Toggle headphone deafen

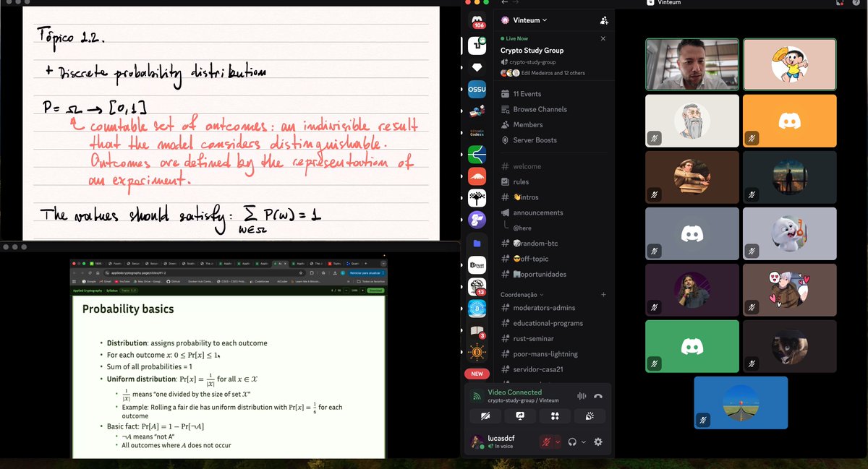pyautogui.click(x=572, y=442)
